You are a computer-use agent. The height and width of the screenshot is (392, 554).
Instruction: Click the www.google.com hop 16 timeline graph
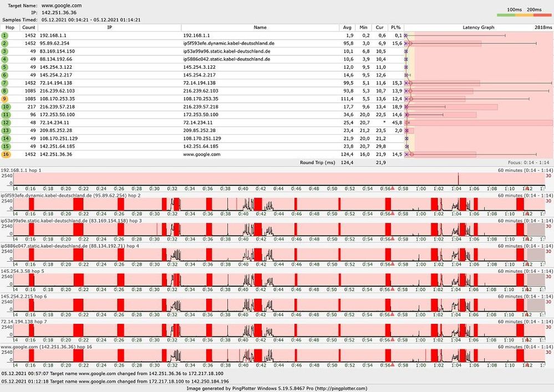click(279, 356)
